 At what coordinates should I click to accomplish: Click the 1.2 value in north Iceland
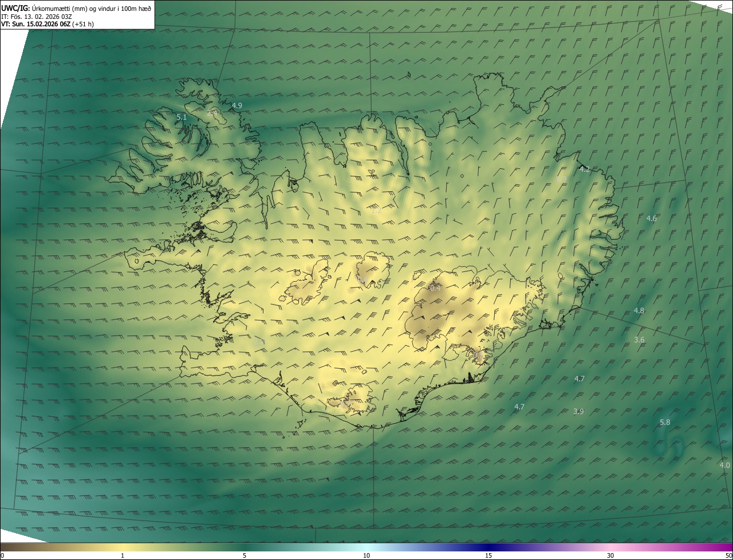(x=376, y=211)
